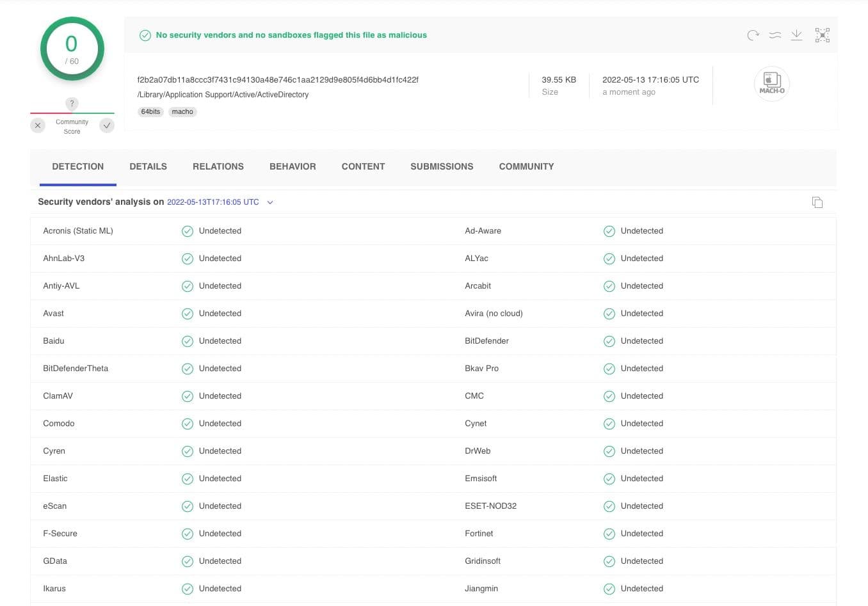Click the Baidu undetected check icon
Image resolution: width=868 pixels, height=606 pixels.
[x=188, y=341]
